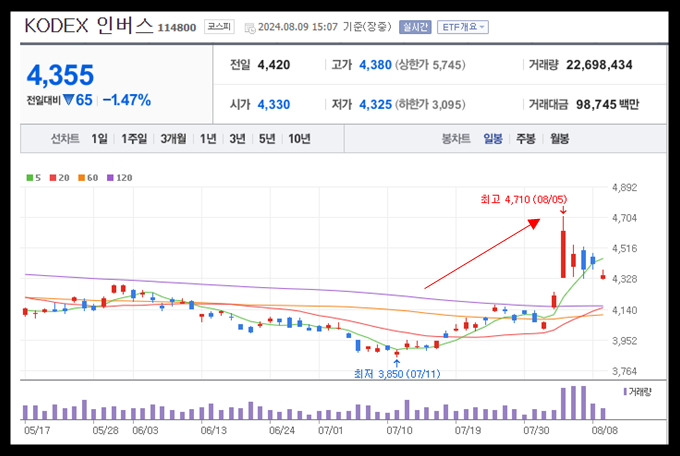The height and width of the screenshot is (456, 680).
Task: Select the 3년 line chart tab
Action: 238,139
